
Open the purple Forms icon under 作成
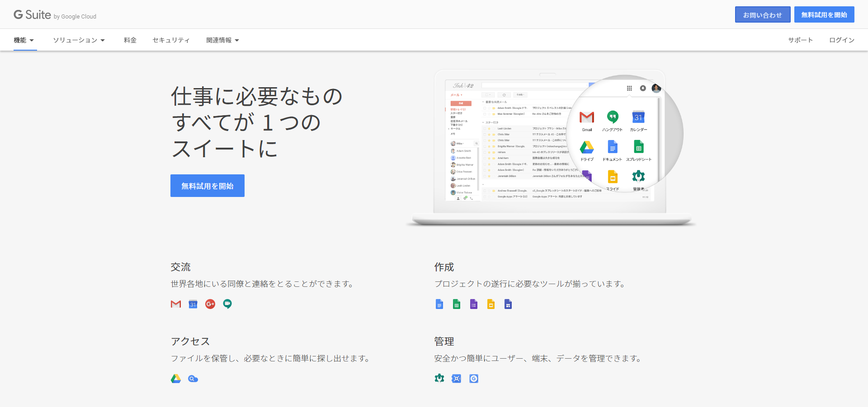(x=474, y=304)
